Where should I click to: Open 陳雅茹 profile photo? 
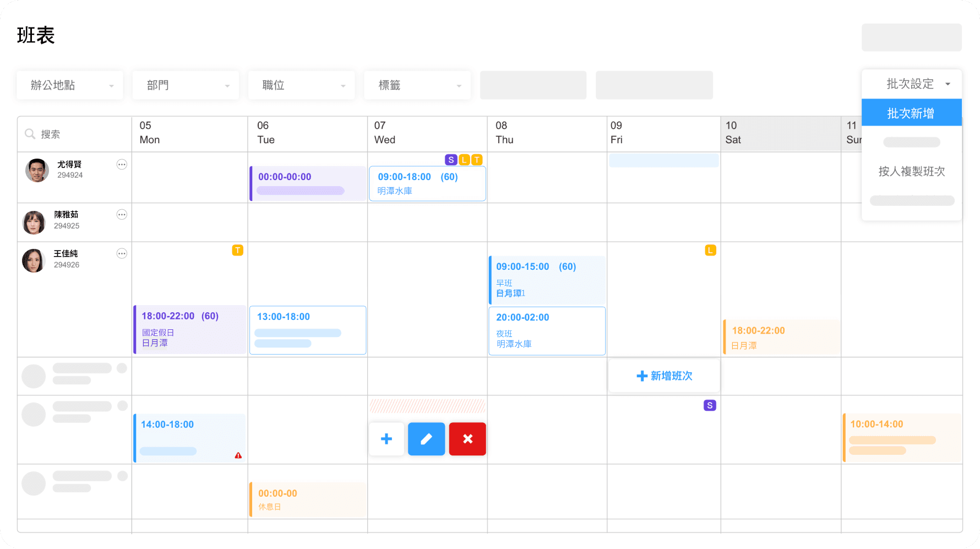(34, 222)
